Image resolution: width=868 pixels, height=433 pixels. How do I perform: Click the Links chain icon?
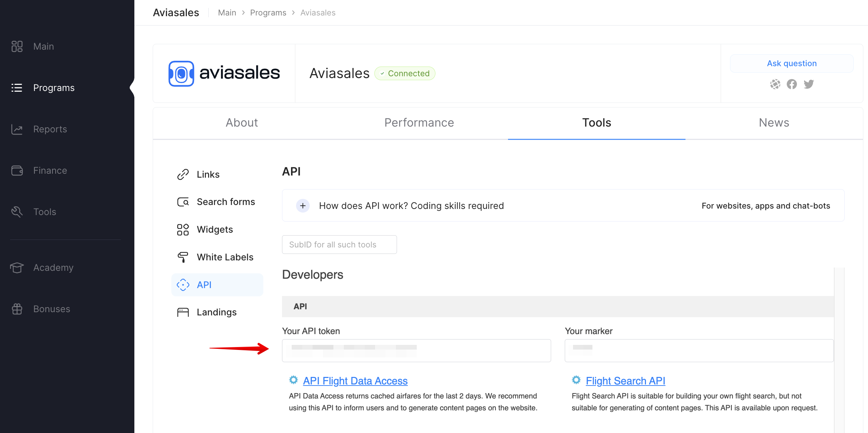pos(183,174)
